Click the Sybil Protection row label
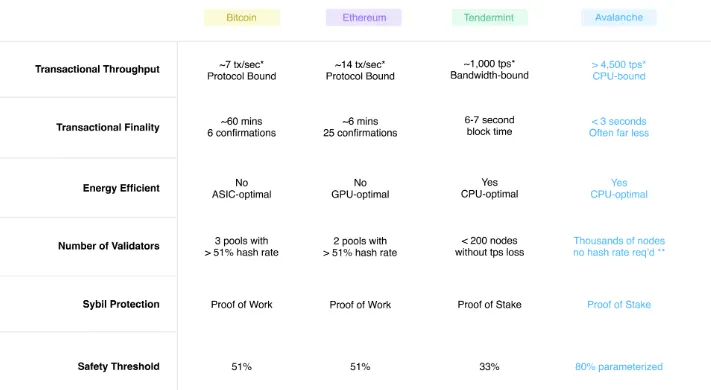The height and width of the screenshot is (390, 711). point(121,304)
